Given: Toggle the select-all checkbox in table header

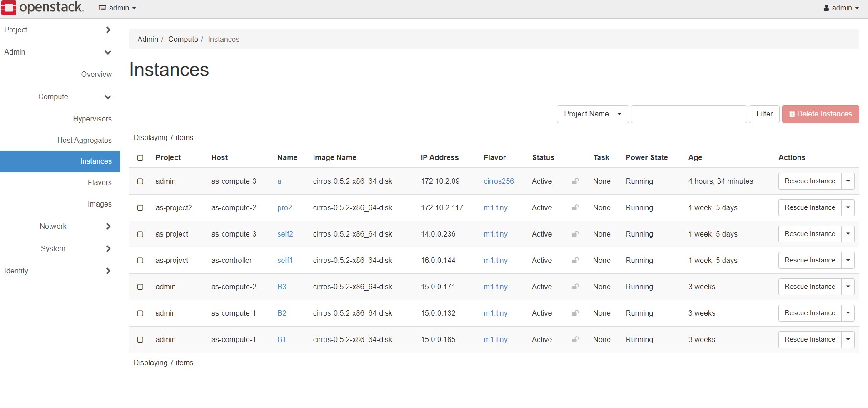Looking at the screenshot, I should [140, 158].
